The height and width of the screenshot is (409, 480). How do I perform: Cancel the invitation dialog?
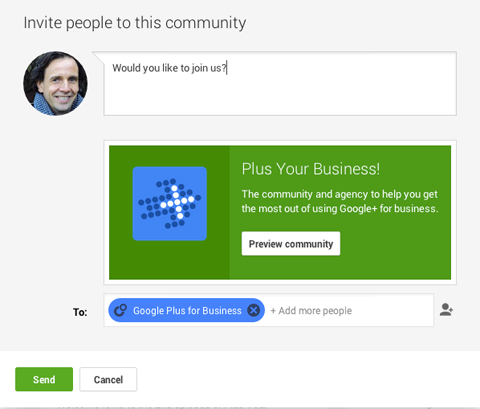tap(108, 379)
